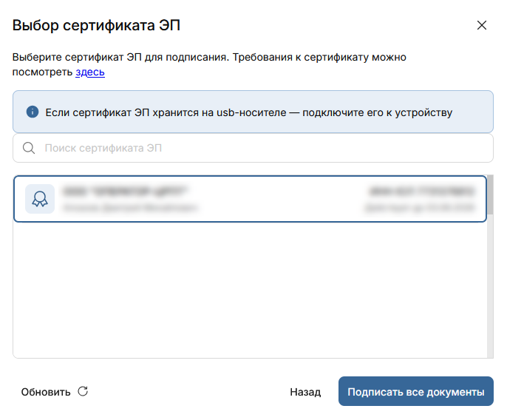Click the USB-носителе notice banner text
The width and height of the screenshot is (507, 420).
point(248,112)
